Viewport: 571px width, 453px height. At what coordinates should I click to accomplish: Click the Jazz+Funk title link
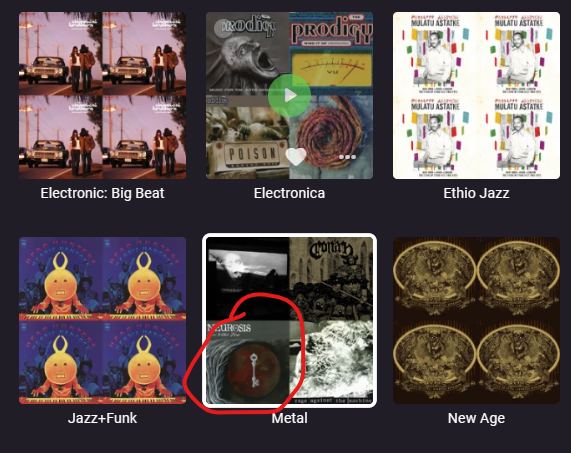(x=102, y=418)
